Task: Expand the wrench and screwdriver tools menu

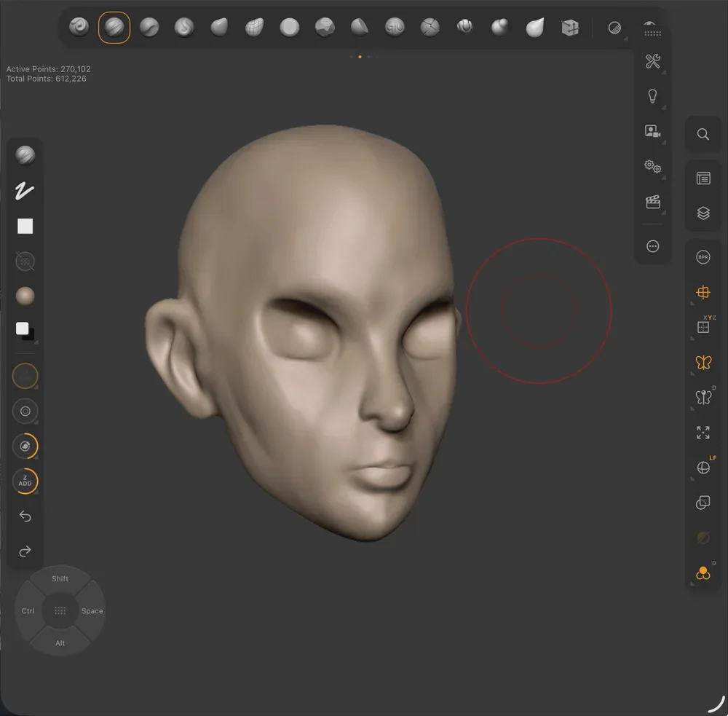Action: click(x=653, y=61)
